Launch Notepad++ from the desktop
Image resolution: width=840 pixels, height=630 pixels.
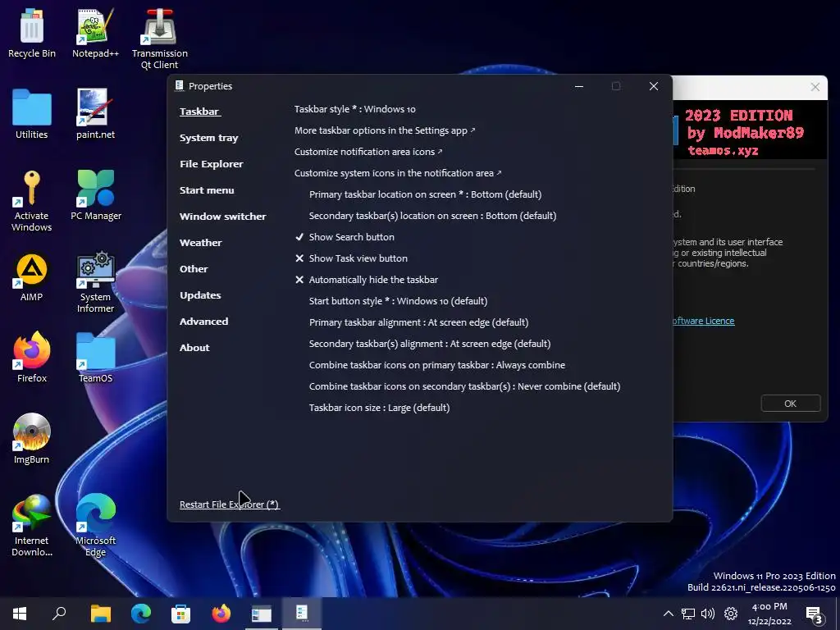(x=95, y=33)
